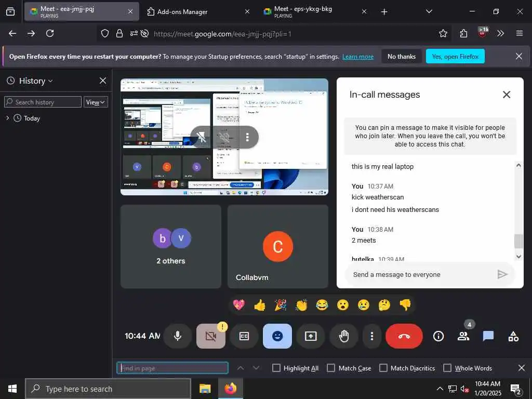Switch to Meet - eps-ykxg-bkg tab
The width and height of the screenshot is (532, 399).
315,11
